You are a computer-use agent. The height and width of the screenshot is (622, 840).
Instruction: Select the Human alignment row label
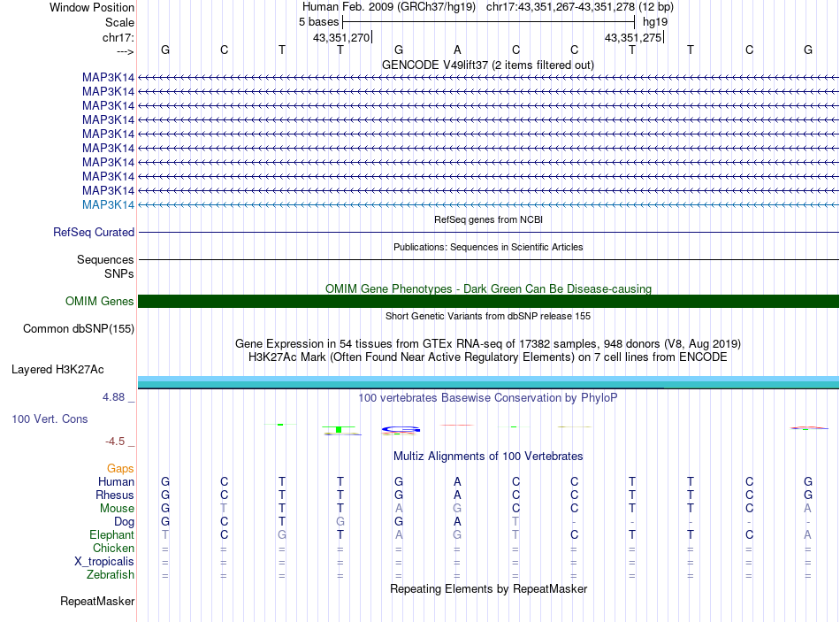(116, 481)
